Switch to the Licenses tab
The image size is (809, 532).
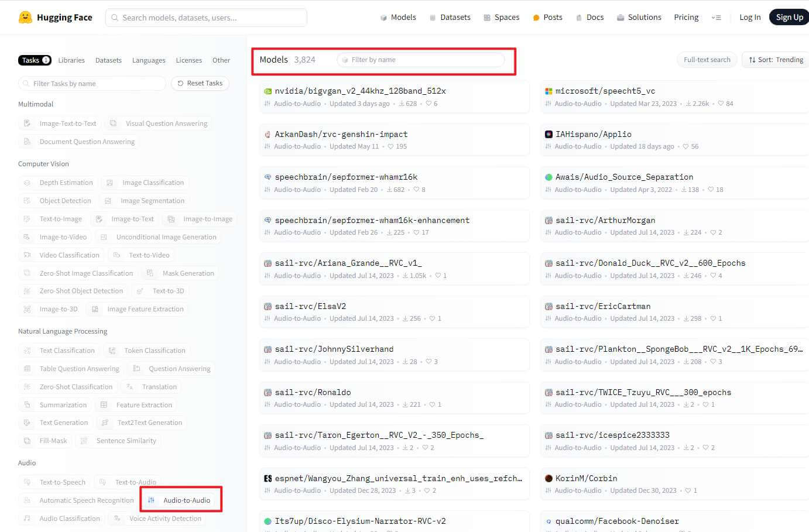pyautogui.click(x=188, y=60)
